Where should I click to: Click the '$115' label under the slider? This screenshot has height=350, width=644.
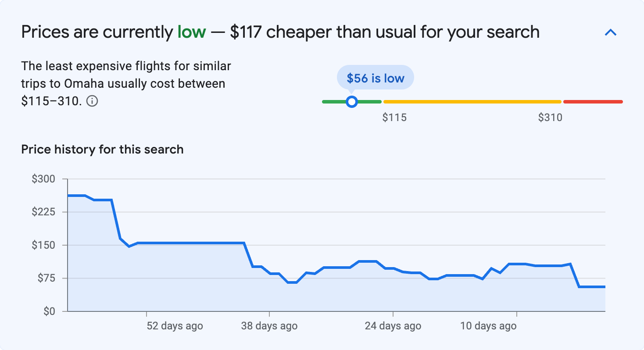point(395,117)
